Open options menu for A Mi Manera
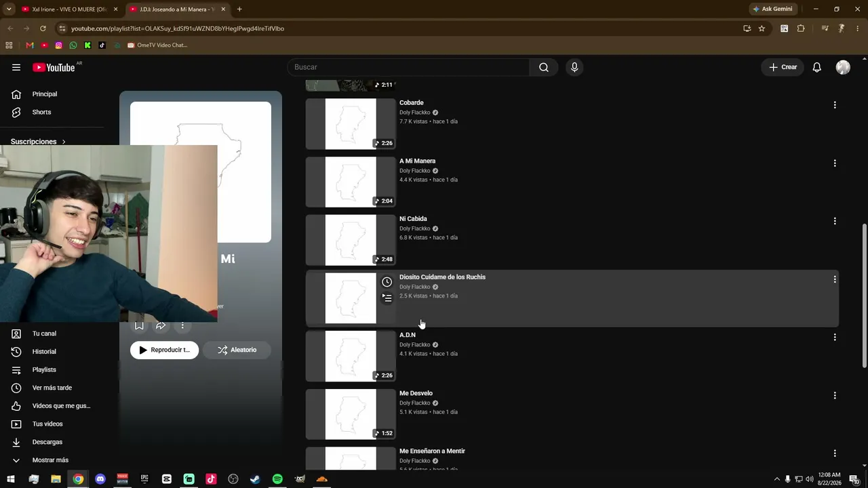868x488 pixels. click(x=835, y=163)
